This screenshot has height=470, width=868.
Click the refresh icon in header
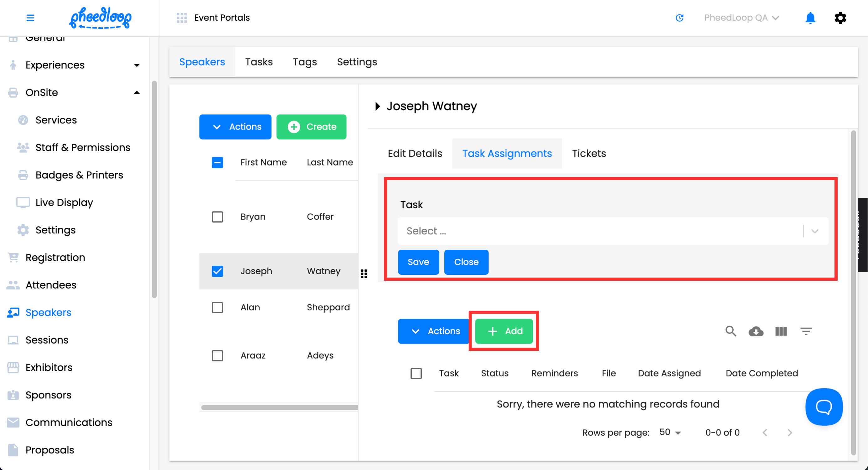point(679,18)
